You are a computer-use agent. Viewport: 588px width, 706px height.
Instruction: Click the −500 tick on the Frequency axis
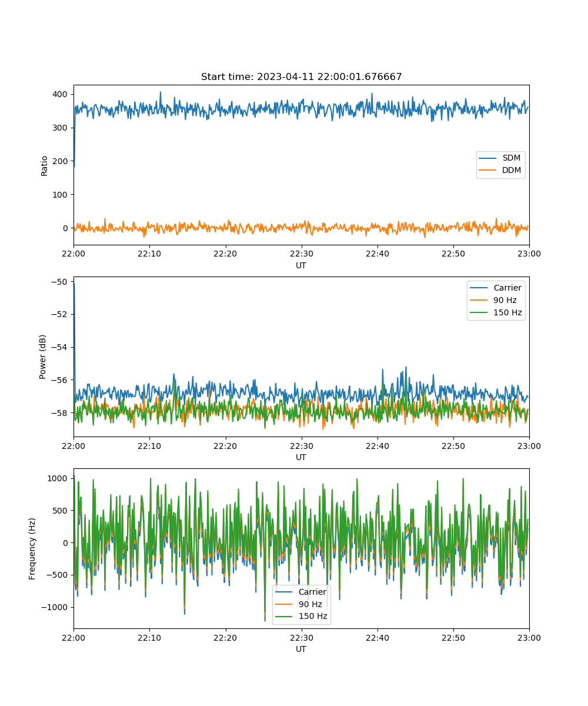click(58, 575)
